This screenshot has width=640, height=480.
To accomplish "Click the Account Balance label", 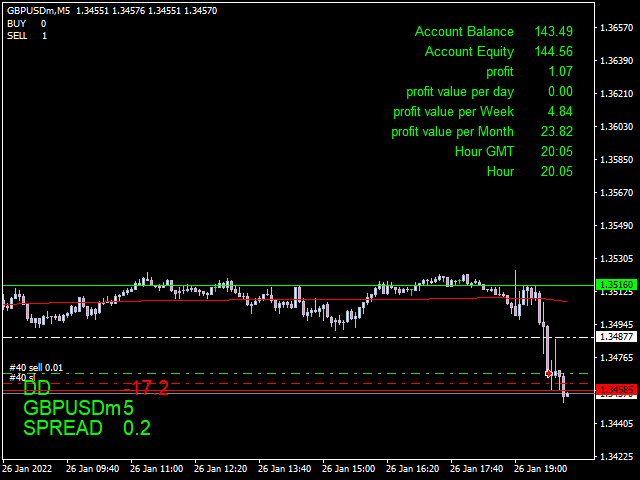I will [464, 31].
